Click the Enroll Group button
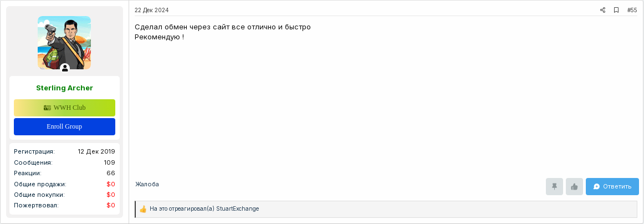The width and height of the screenshot is (644, 224). (x=64, y=126)
